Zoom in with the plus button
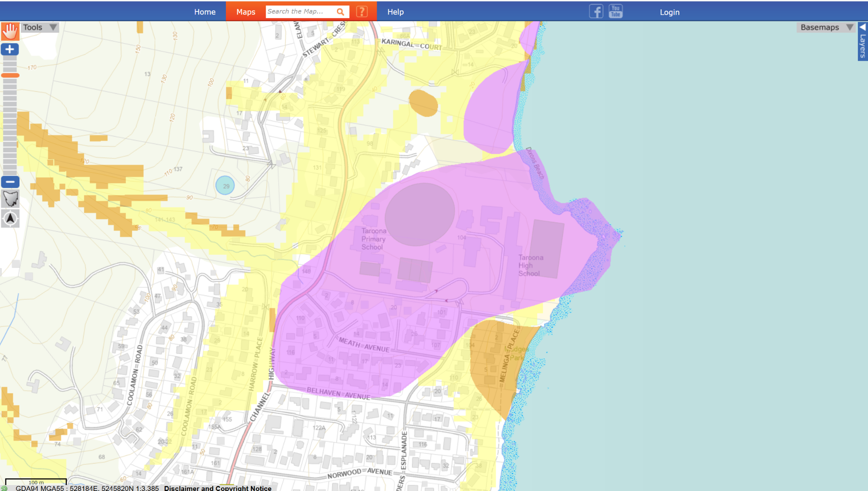 click(10, 49)
